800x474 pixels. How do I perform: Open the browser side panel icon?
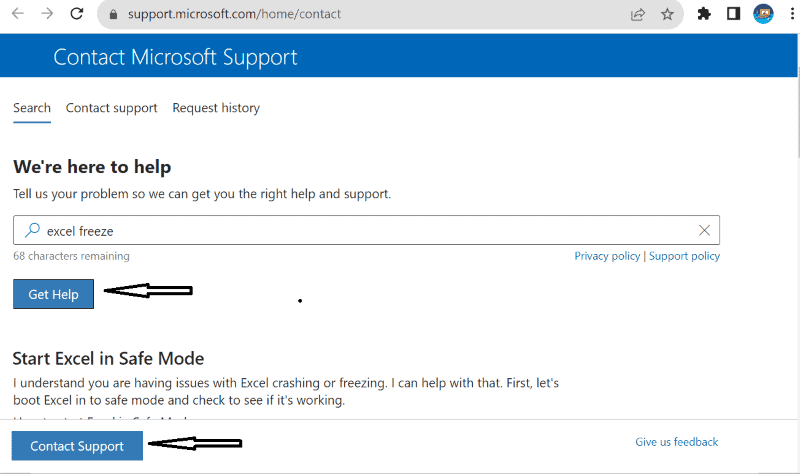pyautogui.click(x=734, y=14)
